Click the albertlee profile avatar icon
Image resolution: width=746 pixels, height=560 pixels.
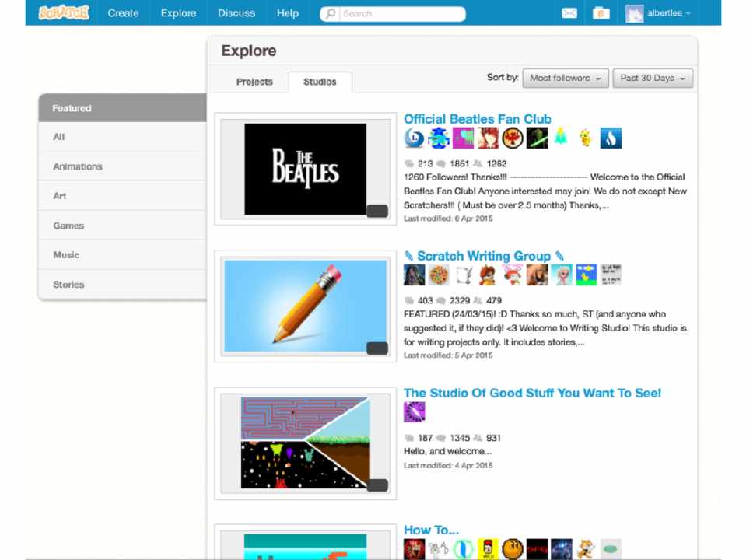pyautogui.click(x=635, y=13)
